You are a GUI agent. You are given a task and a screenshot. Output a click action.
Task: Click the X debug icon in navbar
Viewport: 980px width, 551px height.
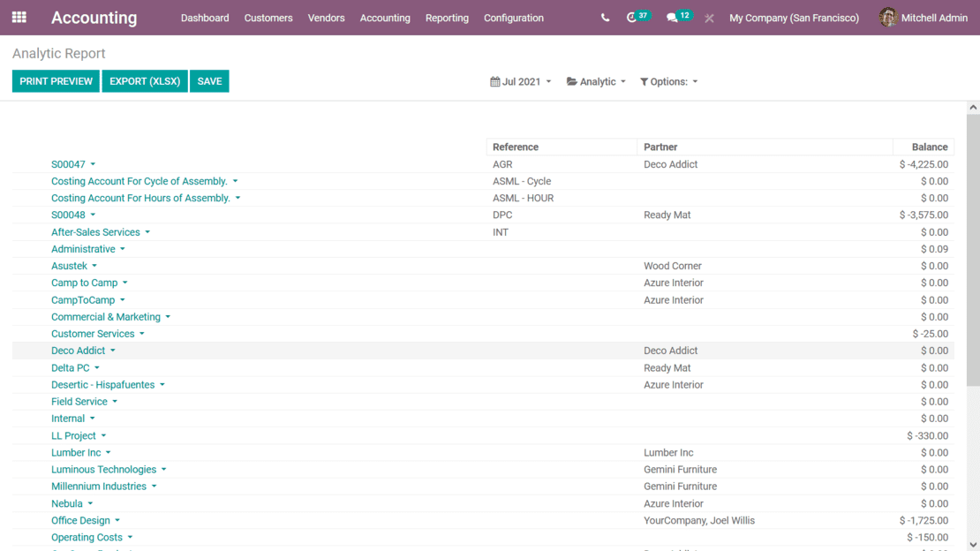709,18
